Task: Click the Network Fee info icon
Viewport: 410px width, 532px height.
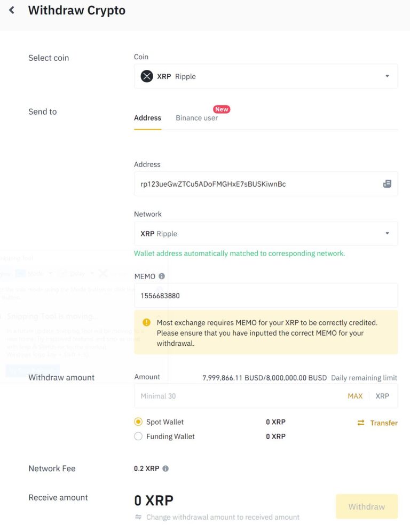Action: click(165, 469)
